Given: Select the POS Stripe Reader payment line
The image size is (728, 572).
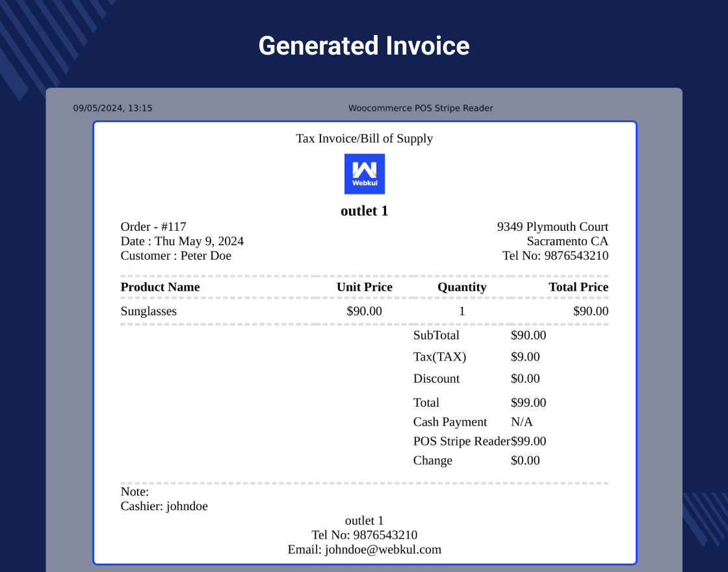Looking at the screenshot, I should coord(461,441).
